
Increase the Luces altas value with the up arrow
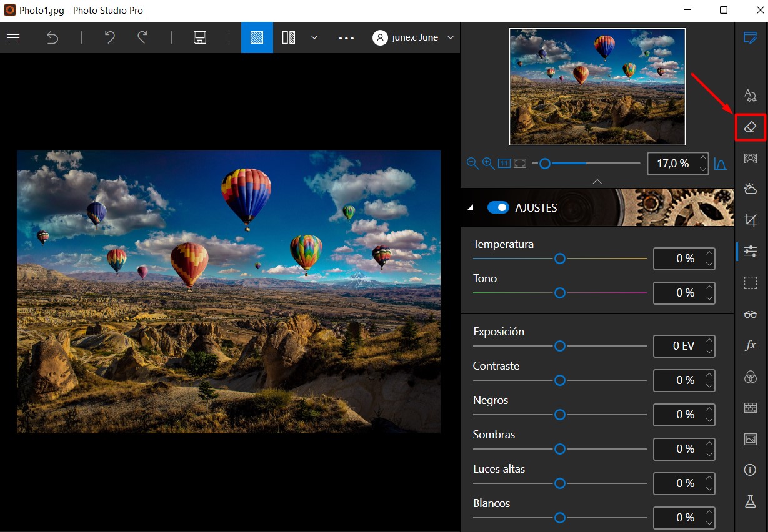click(709, 478)
